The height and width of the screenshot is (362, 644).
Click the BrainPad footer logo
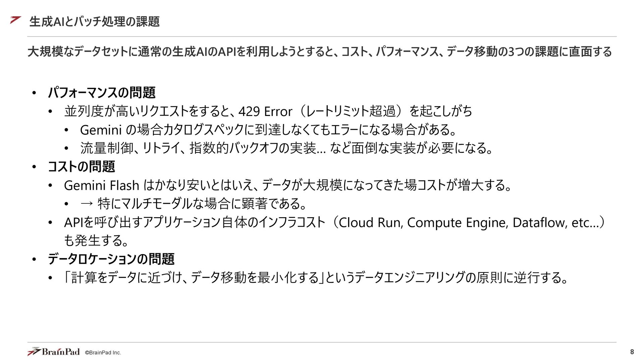(54, 351)
